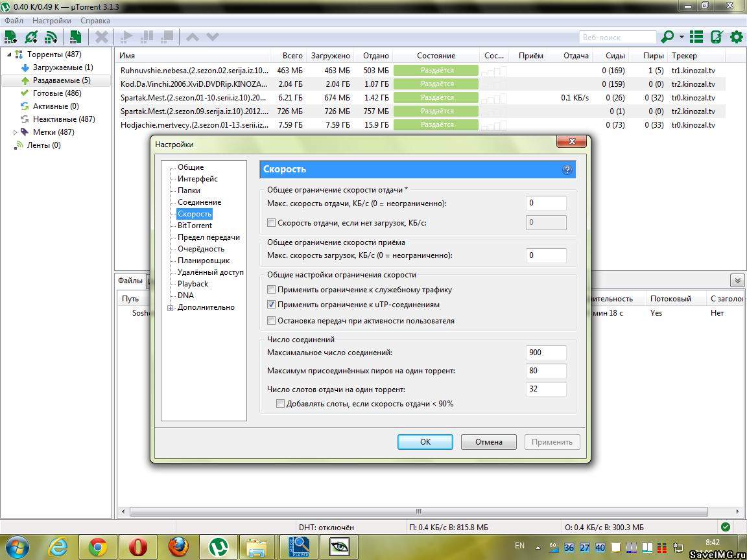Open the search provider dropdown arrow

tap(682, 37)
